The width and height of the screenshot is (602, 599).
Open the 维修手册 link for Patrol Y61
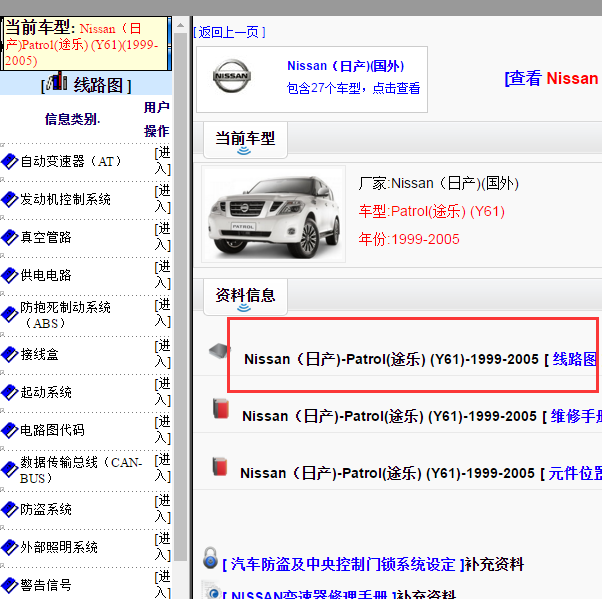coord(576,416)
